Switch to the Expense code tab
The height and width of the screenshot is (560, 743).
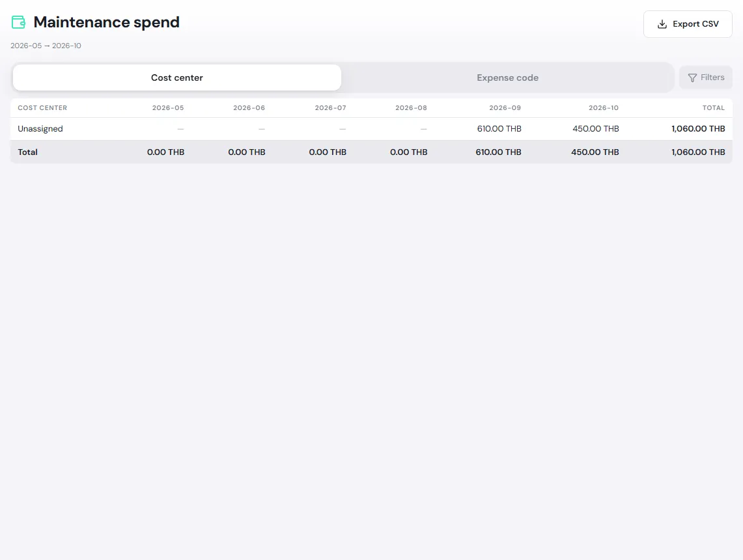507,77
